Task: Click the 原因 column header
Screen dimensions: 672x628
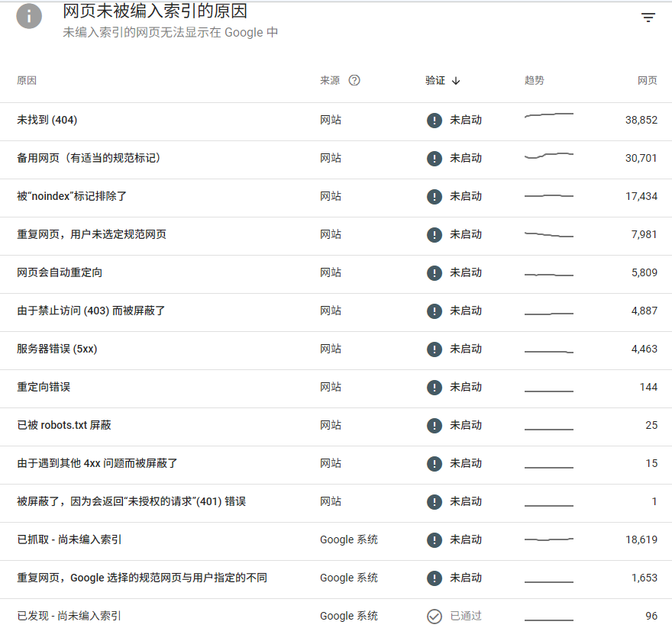Action: 27,80
